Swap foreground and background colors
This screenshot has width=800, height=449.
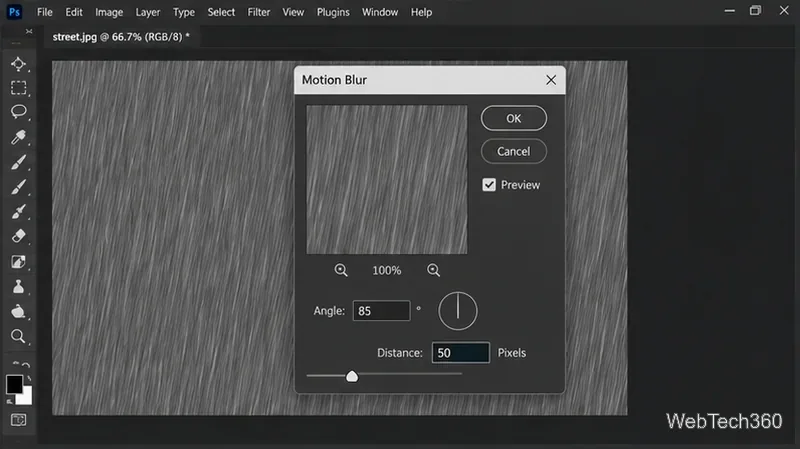(29, 378)
